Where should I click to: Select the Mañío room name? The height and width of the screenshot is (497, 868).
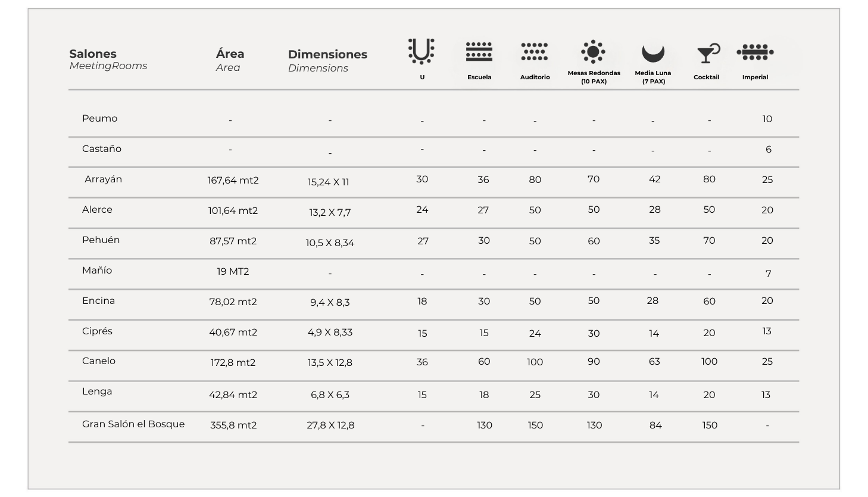click(97, 270)
